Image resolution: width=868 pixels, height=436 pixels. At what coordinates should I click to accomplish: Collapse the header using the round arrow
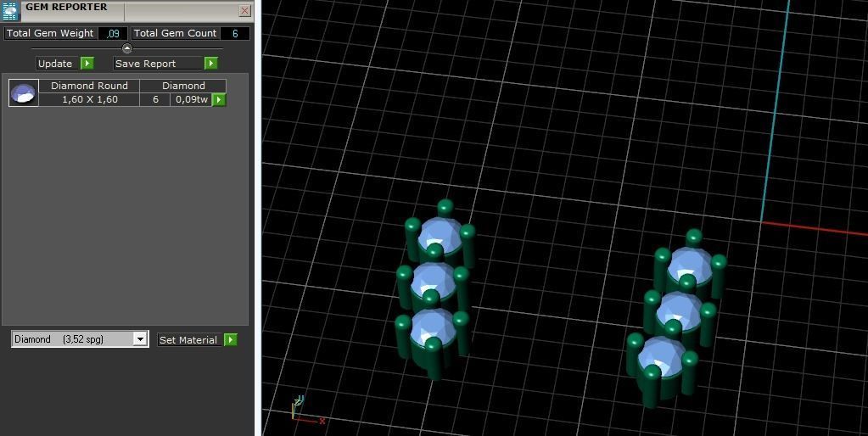pos(126,48)
